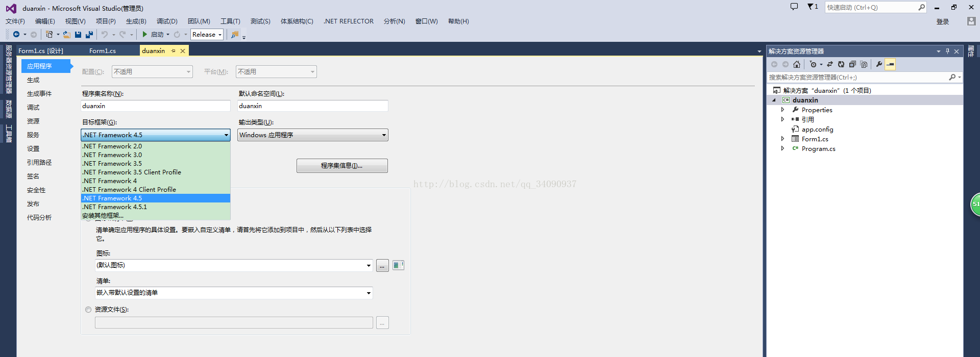The height and width of the screenshot is (357, 980).
Task: Click the Properties wrench icon in Solution Explorer
Action: click(x=879, y=64)
